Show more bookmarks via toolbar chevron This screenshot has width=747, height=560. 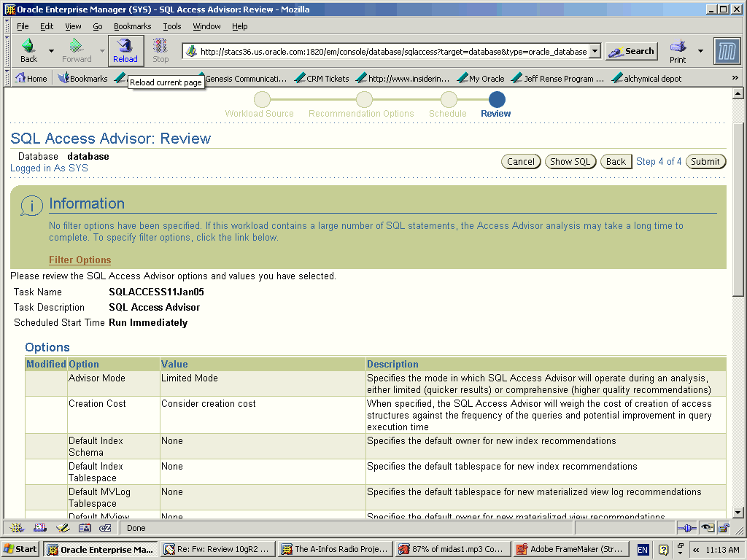735,78
